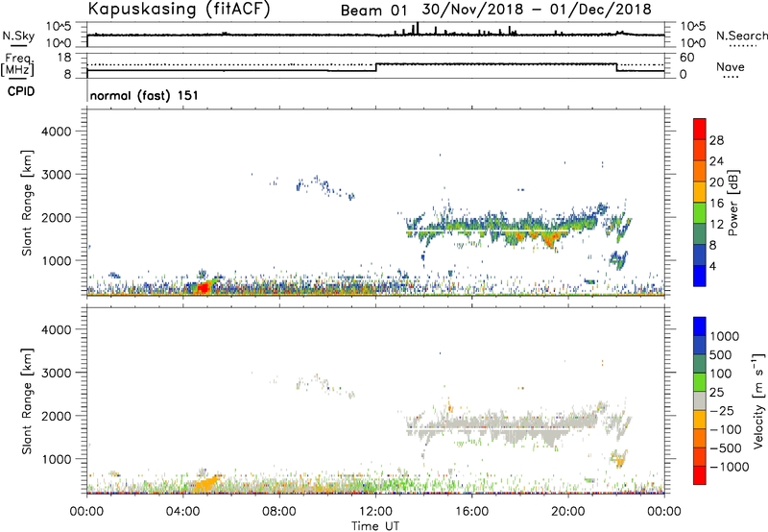
Task: Select the -1000 tick on Velocity colorbar
Action: click(x=729, y=467)
